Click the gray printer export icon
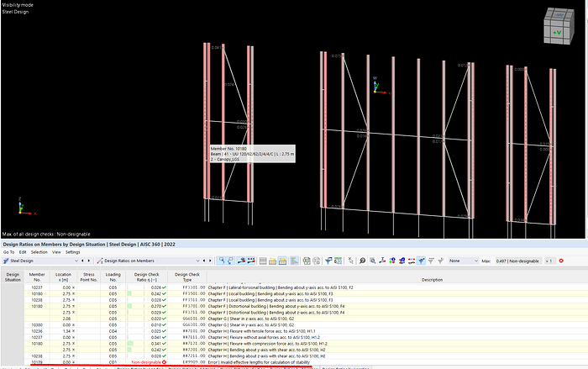This screenshot has height=369, width=588. [316, 261]
